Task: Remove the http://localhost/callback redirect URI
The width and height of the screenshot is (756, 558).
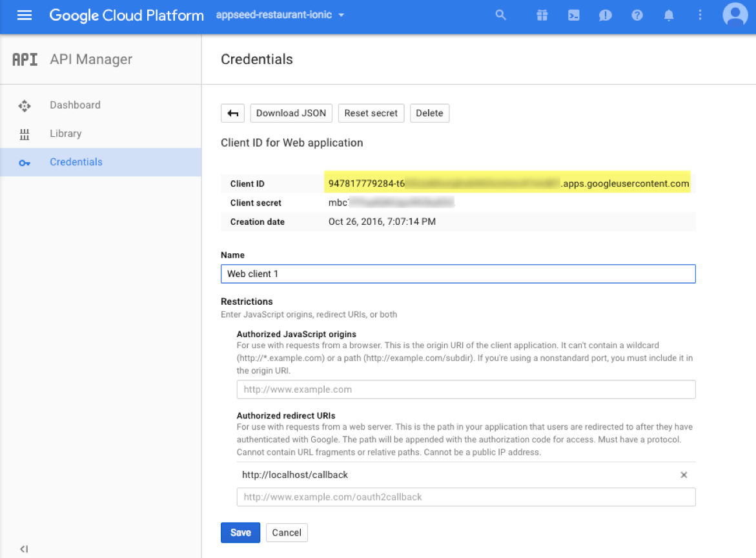Action: click(684, 475)
